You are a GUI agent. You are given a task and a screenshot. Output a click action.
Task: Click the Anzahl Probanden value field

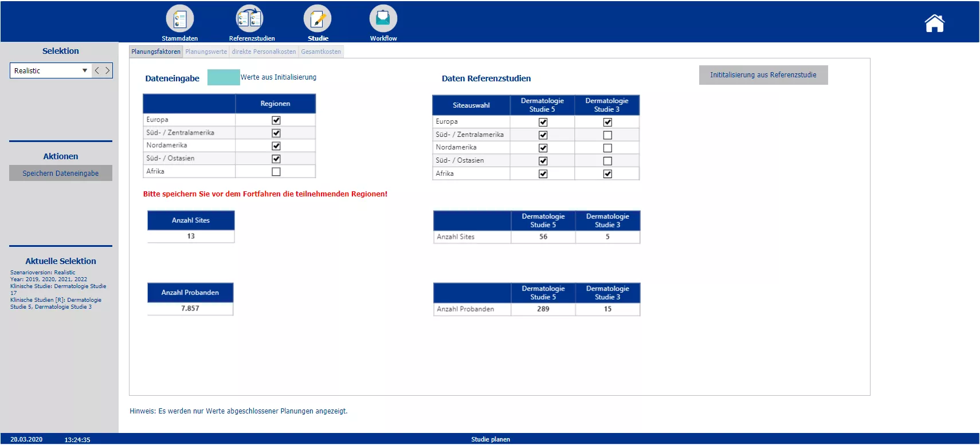[190, 308]
